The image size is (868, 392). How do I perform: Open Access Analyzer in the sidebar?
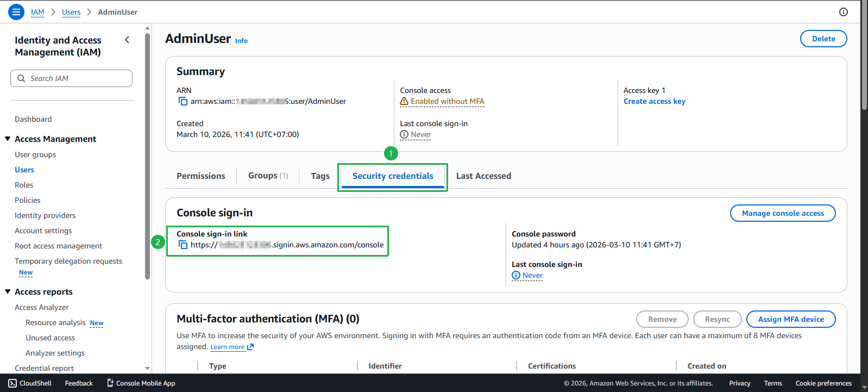pos(42,307)
